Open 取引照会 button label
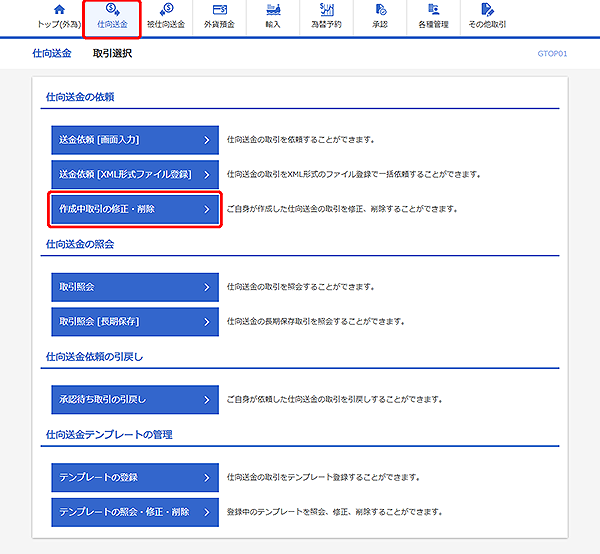This screenshot has width=600, height=554. click(77, 287)
